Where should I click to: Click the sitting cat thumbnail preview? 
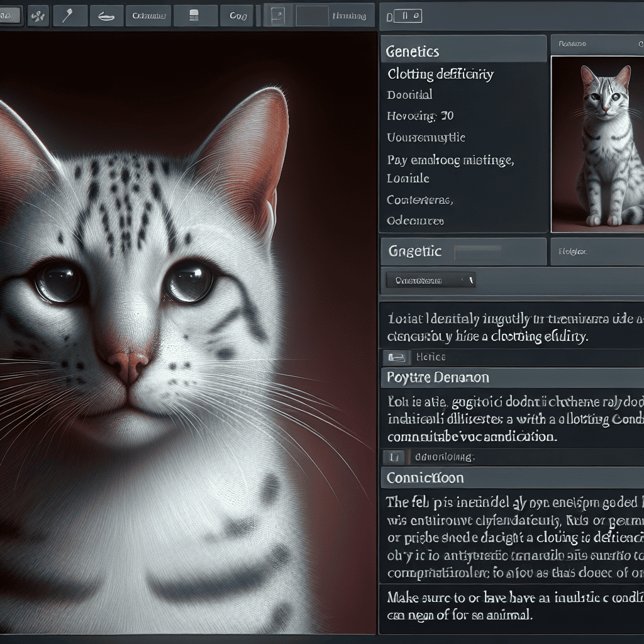597,144
